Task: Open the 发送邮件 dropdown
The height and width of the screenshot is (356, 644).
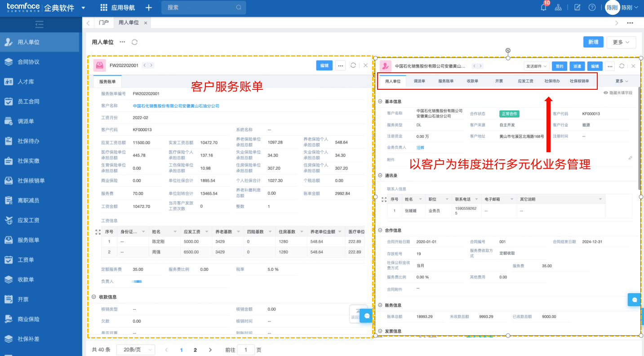Action: [x=537, y=66]
